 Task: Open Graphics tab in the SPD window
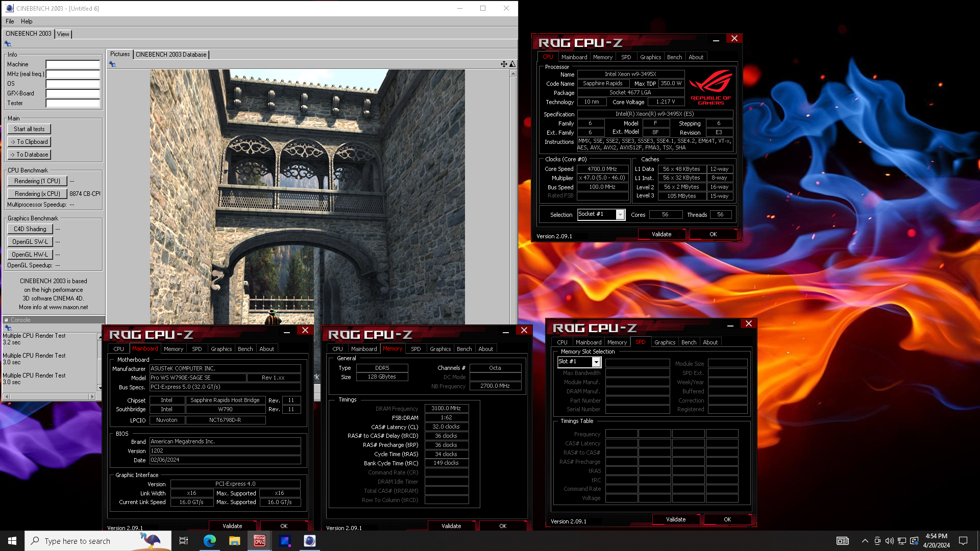pyautogui.click(x=665, y=342)
